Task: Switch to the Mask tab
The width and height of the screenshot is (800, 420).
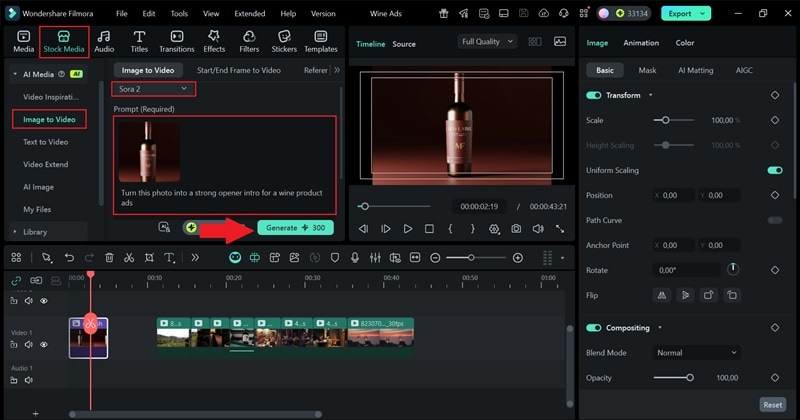Action: [x=647, y=70]
